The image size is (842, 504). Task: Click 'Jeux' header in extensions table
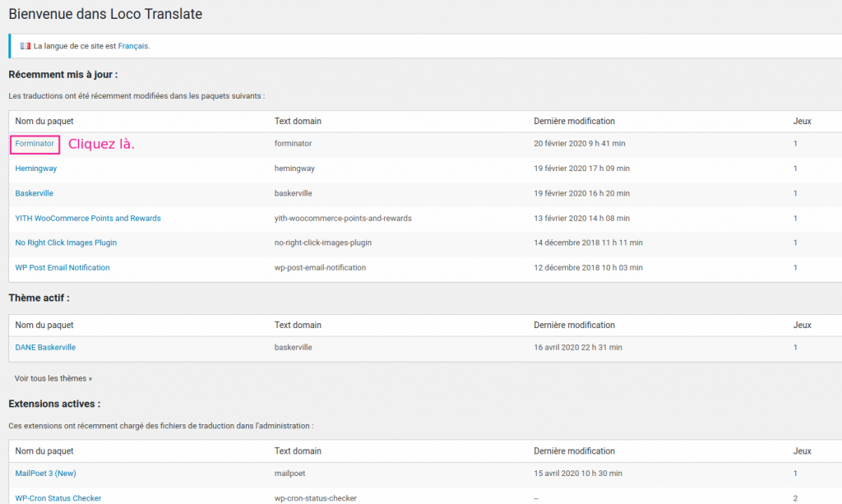802,451
